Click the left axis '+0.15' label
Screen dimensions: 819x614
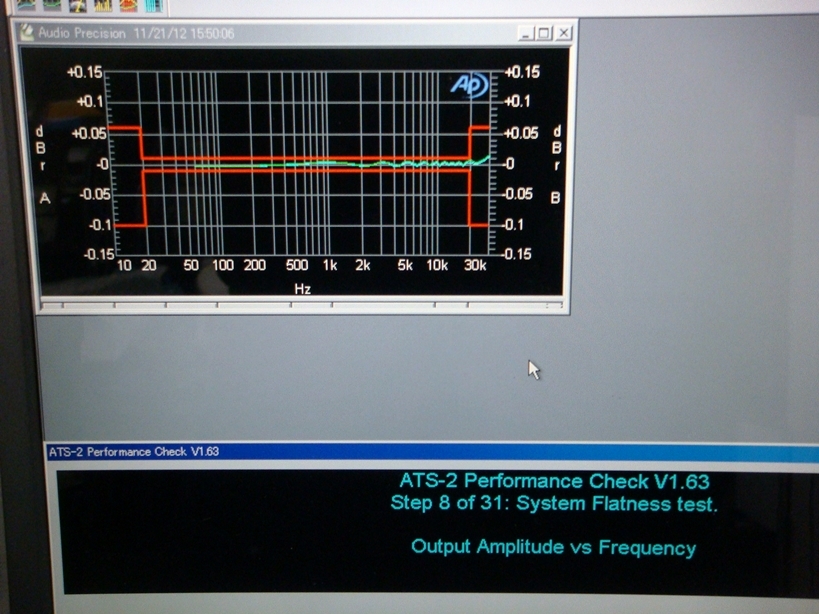85,72
